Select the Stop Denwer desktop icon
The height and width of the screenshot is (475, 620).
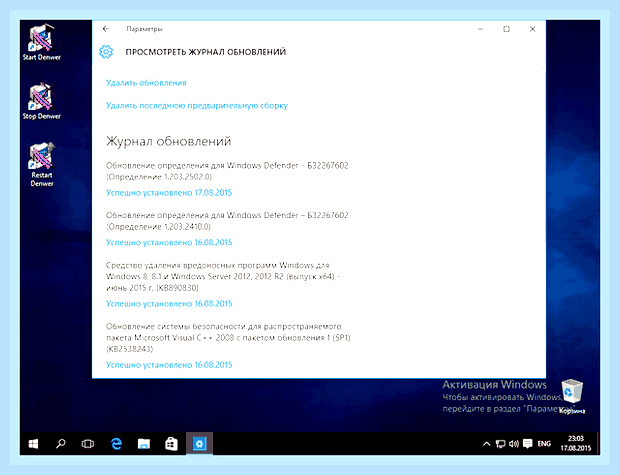(x=42, y=101)
